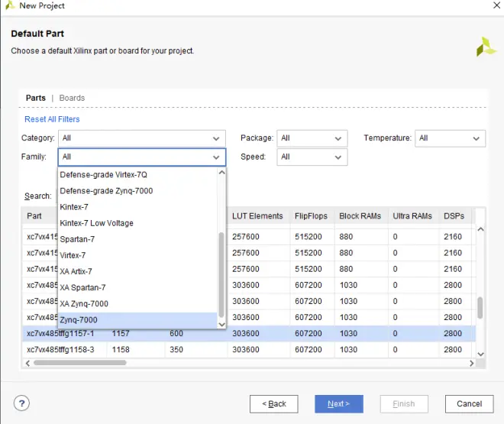Open the help question mark icon
Viewport: 504px width, 424px height.
point(21,403)
